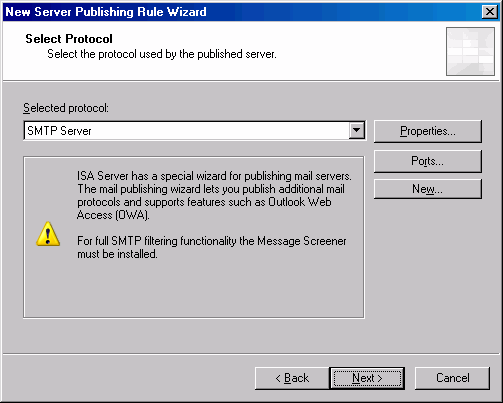This screenshot has height=403, width=503.
Task: Close the New Server Publishing Rule Wizard
Action: coord(490,12)
